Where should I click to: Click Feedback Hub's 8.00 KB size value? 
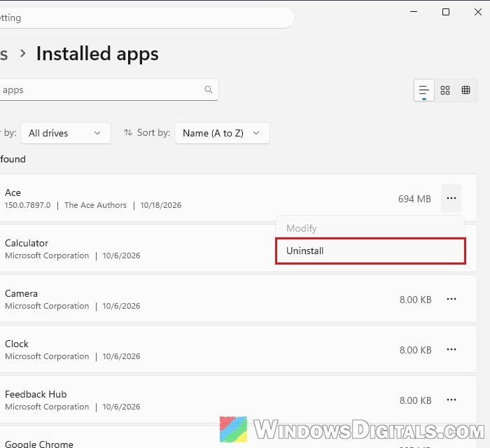pyautogui.click(x=415, y=400)
